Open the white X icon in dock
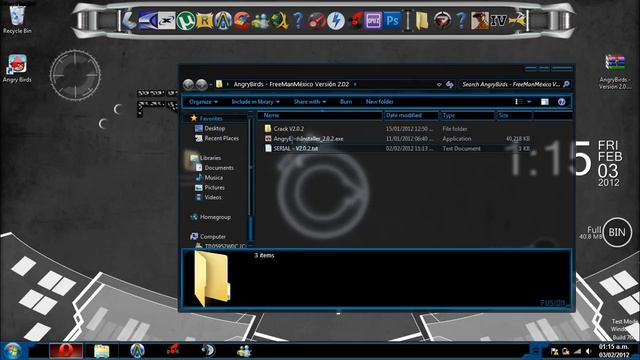Viewport: 640px width, 360px height. [167, 20]
